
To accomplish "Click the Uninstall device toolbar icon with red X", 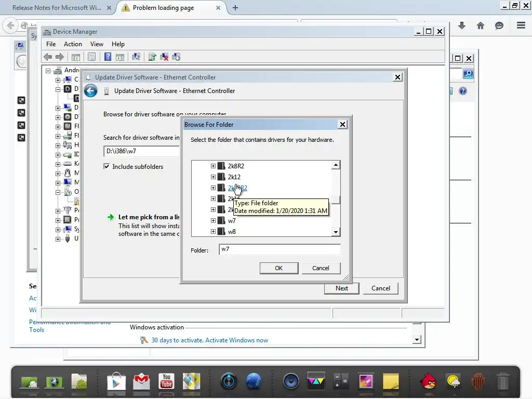I will [164, 57].
